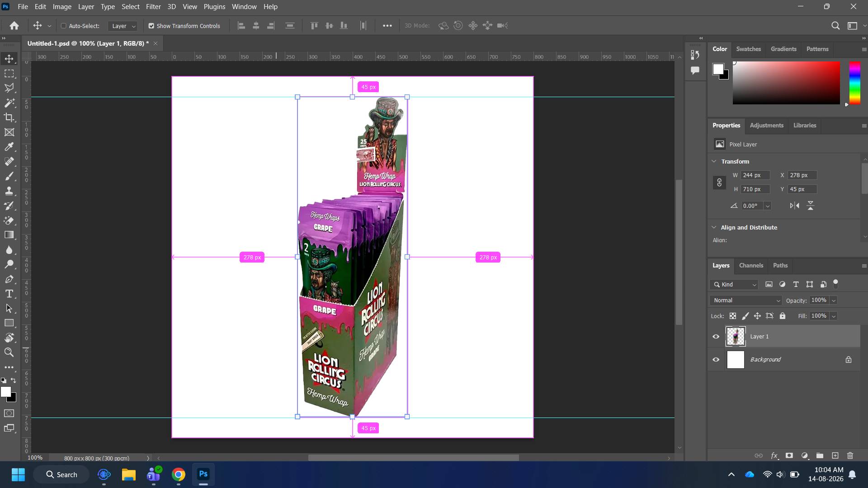Click the Flip Horizontal icon in Properties
868x488 pixels.
794,206
